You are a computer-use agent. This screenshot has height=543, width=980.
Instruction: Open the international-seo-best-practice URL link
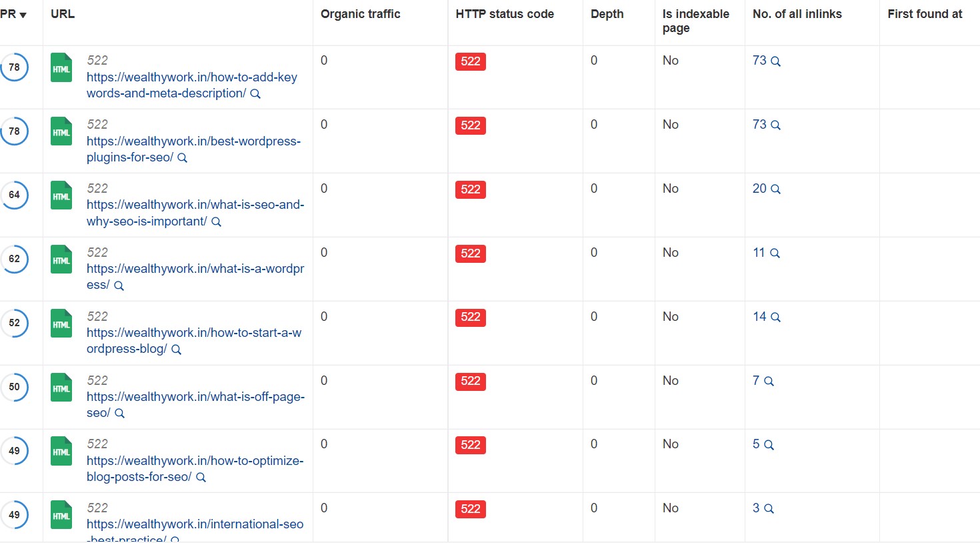click(x=195, y=532)
